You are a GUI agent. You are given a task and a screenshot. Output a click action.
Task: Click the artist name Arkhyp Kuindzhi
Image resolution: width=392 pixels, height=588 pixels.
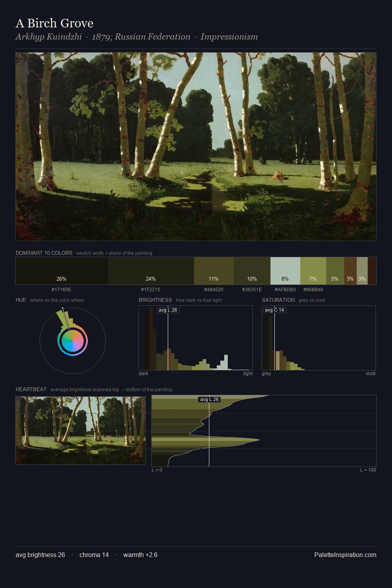tap(49, 37)
